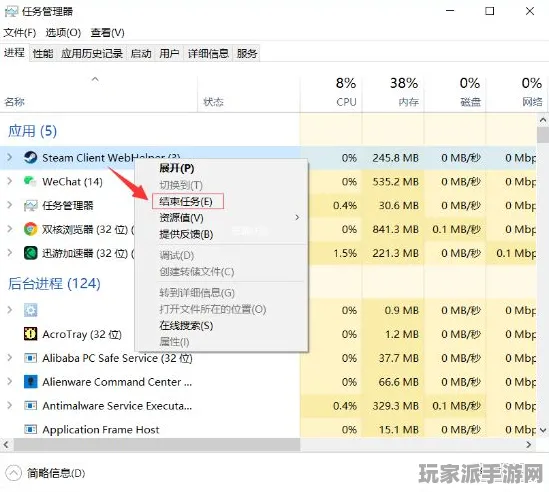This screenshot has width=549, height=492.
Task: Click WeChat memory value 535.2 MB
Action: click(395, 181)
